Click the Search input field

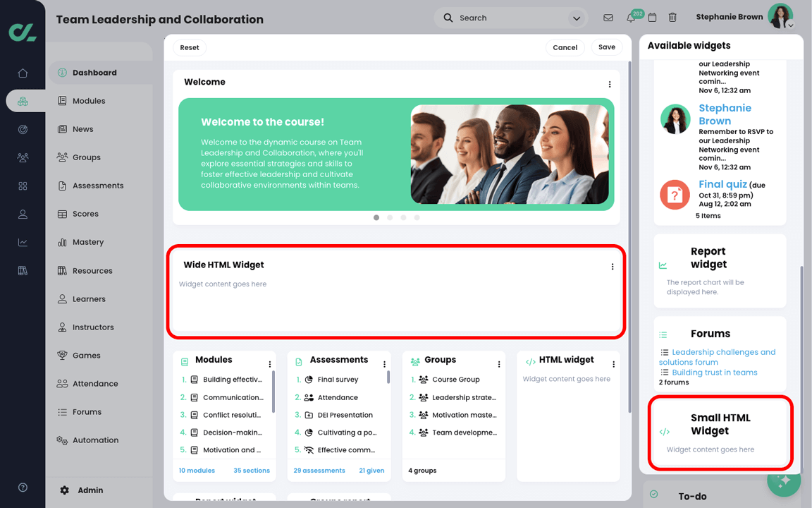click(510, 18)
